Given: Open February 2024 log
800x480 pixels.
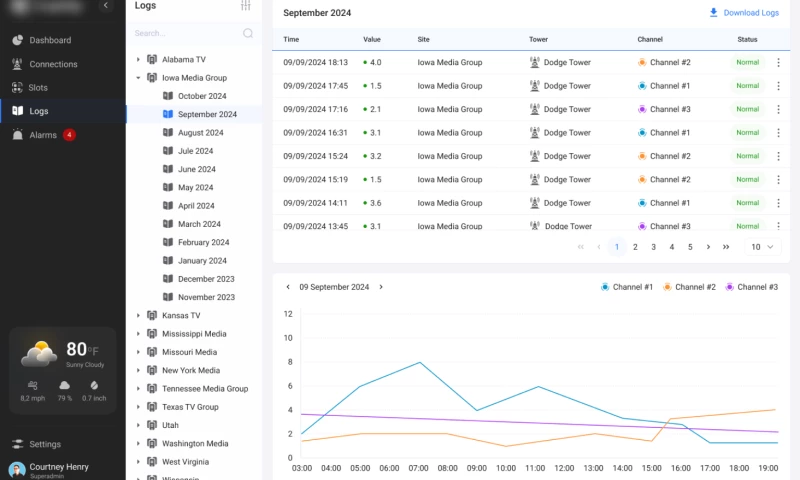Looking at the screenshot, I should tap(203, 242).
